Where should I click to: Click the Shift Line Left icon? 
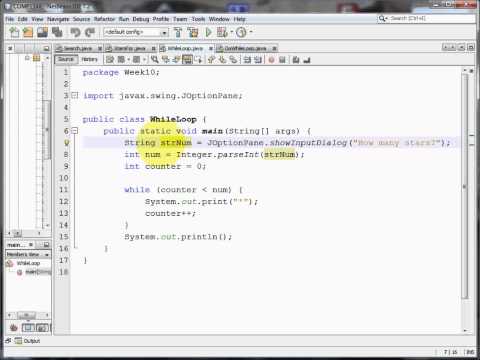tap(247, 60)
